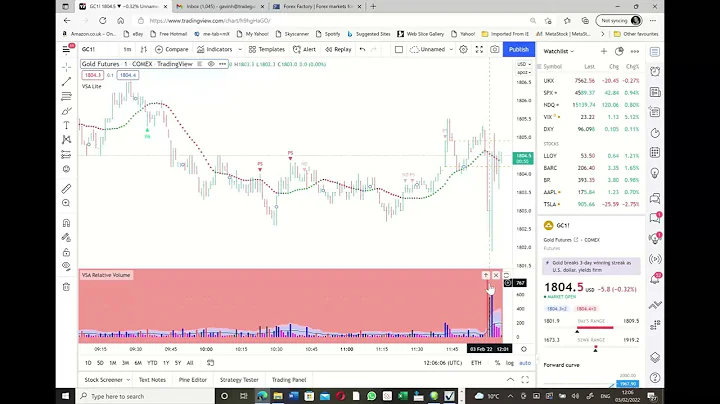
Task: Open Gold Futures legend more options
Action: 223,64
